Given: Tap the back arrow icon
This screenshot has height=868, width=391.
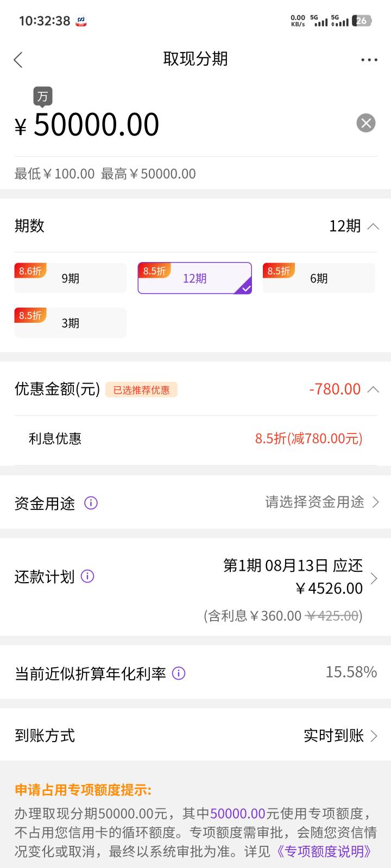Looking at the screenshot, I should coord(18,60).
